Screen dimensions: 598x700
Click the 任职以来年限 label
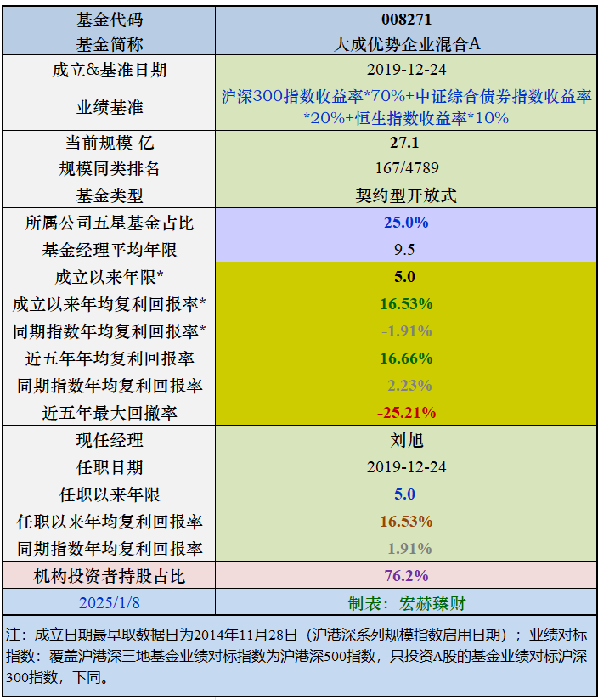pyautogui.click(x=110, y=494)
